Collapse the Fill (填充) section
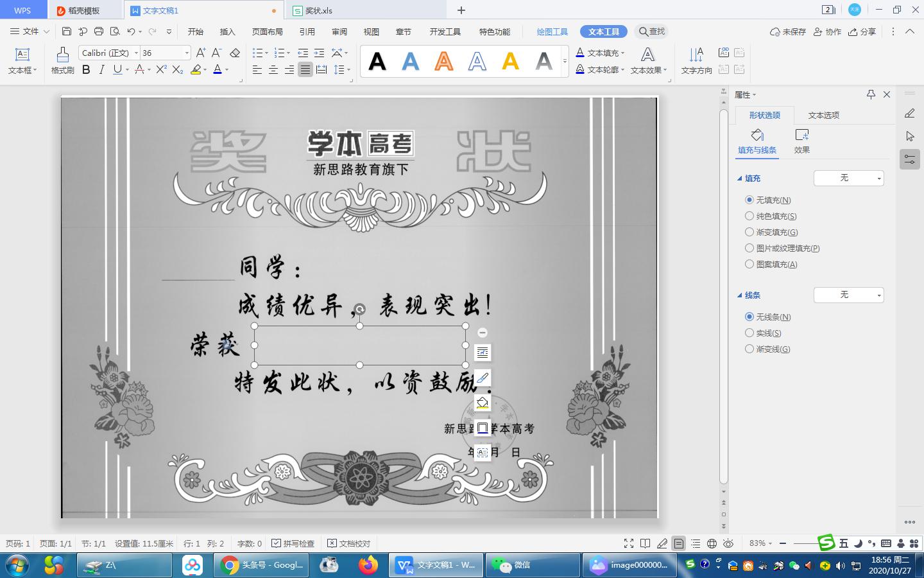Image resolution: width=924 pixels, height=578 pixels. click(x=740, y=179)
